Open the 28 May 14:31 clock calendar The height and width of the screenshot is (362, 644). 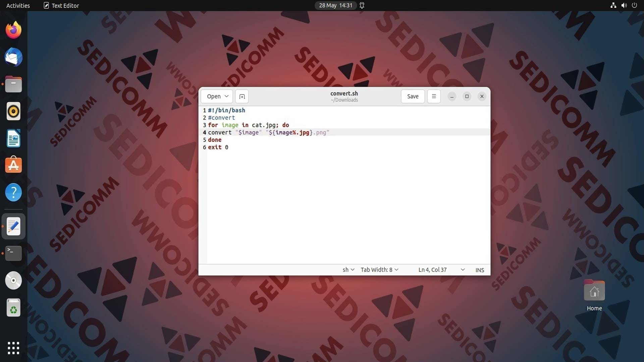click(335, 5)
